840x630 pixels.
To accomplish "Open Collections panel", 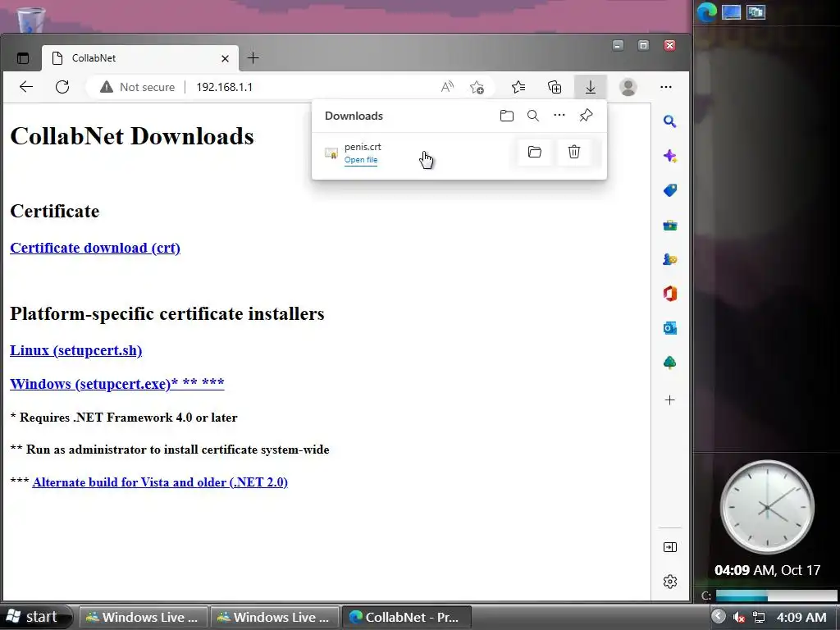I will point(555,87).
